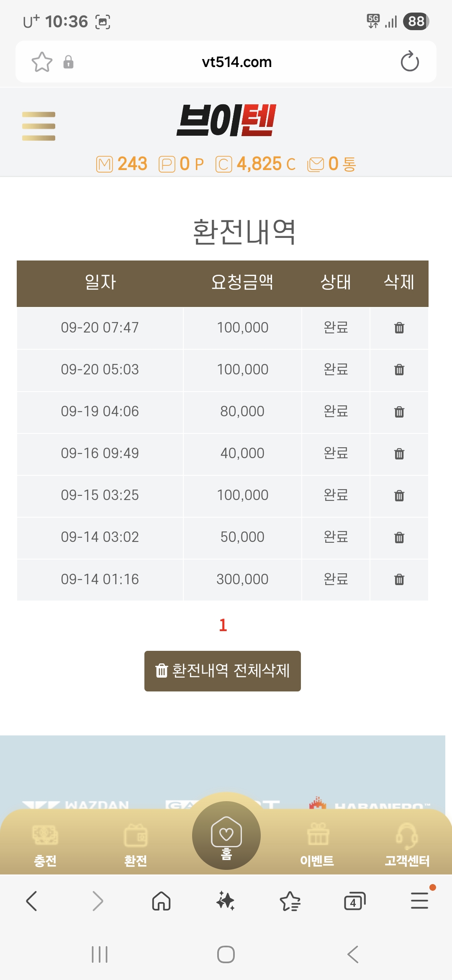The image size is (452, 980).
Task: Open the message inbox showing 0 통
Action: pos(332,164)
